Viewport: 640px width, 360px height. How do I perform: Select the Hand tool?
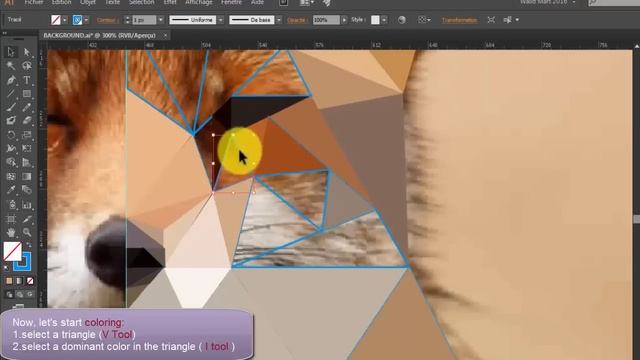click(x=11, y=233)
